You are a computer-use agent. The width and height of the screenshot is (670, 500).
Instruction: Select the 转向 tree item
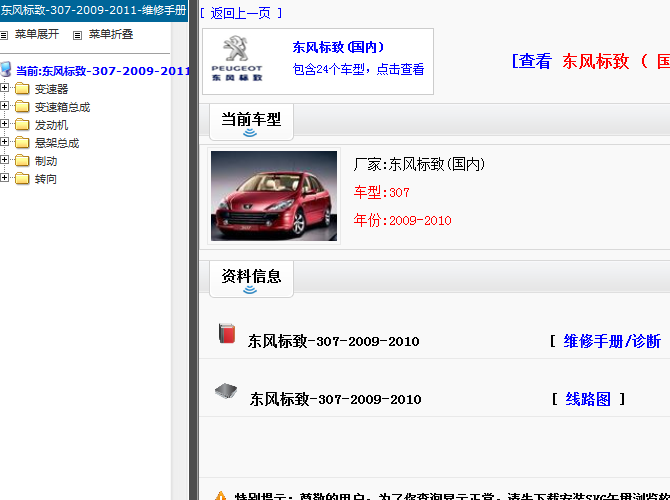click(46, 179)
